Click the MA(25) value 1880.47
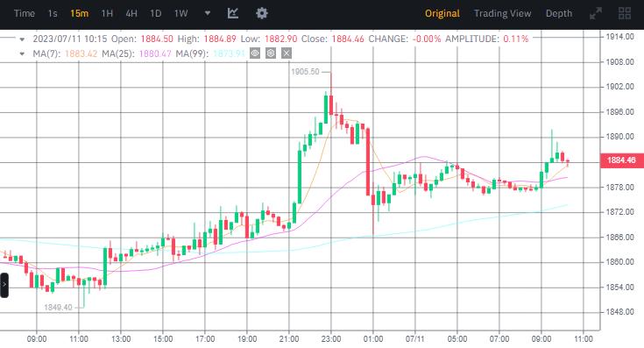This screenshot has height=348, width=644. click(155, 53)
